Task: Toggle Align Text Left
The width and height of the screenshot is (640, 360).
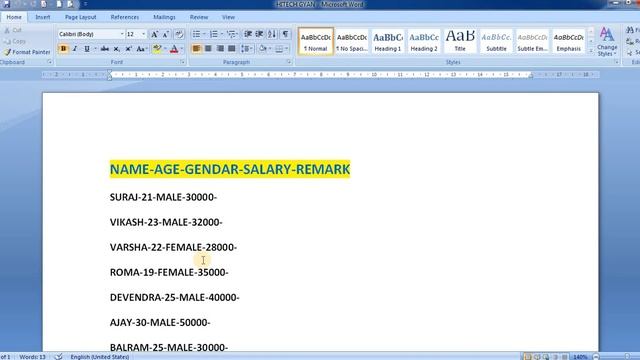Action: click(x=196, y=49)
